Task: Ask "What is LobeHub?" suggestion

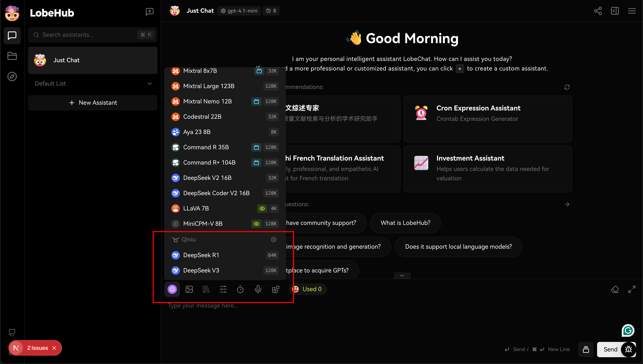Action: [405, 223]
